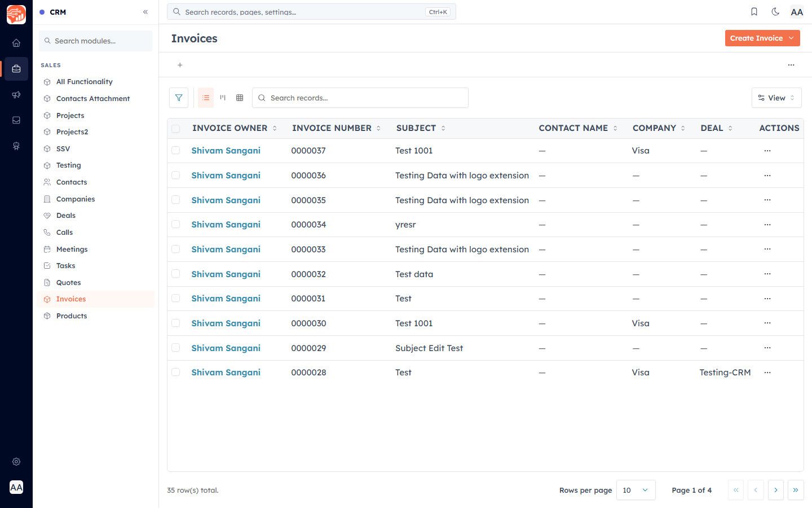Collapse the CRM sidebar with the double chevron
812x508 pixels.
(145, 12)
